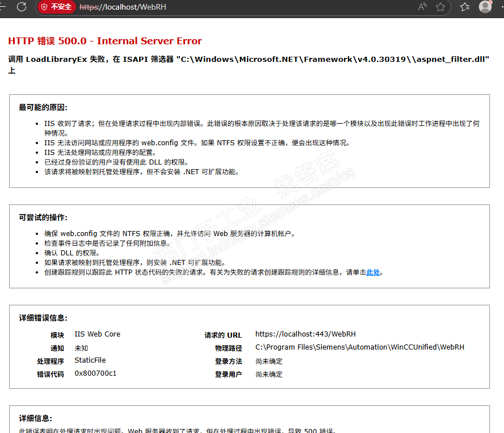Click the LoadLibraryEx failure message text
Screen dimensions: 504x433
[249, 65]
